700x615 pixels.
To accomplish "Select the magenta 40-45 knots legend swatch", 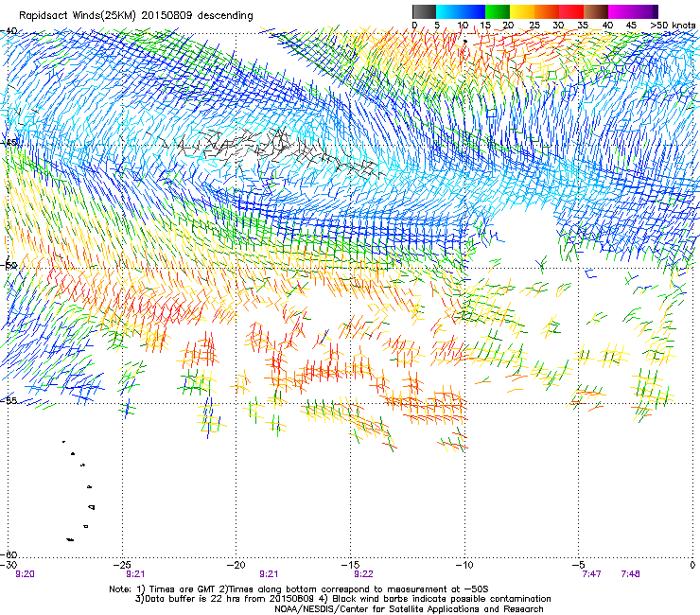I will (621, 11).
